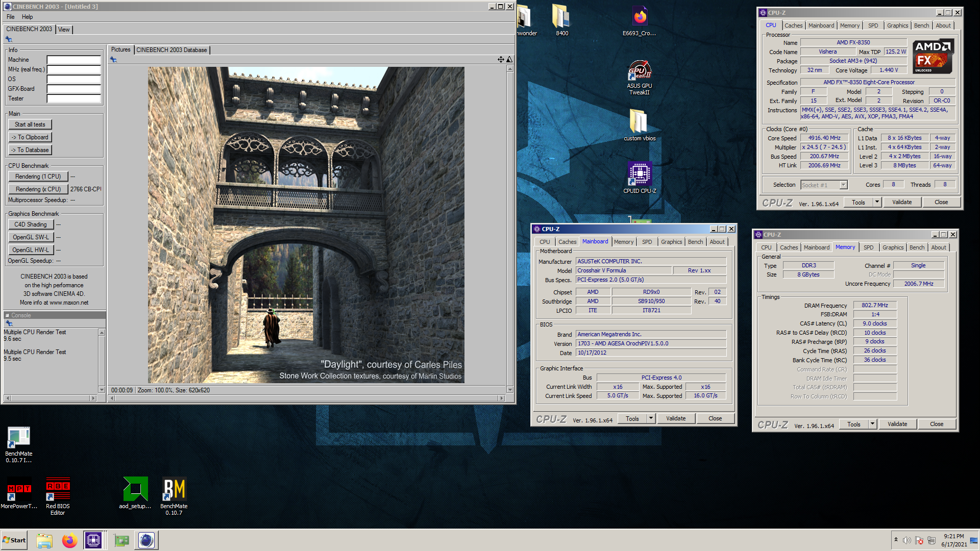Run the OpenGL SW-L test
Screen dimensions: 980x551
(31, 237)
